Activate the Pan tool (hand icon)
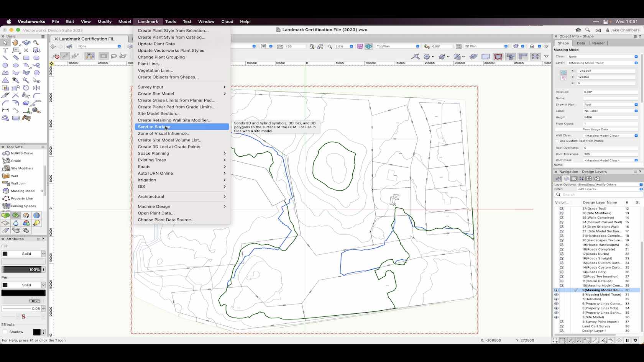The height and width of the screenshot is (362, 644). click(16, 43)
